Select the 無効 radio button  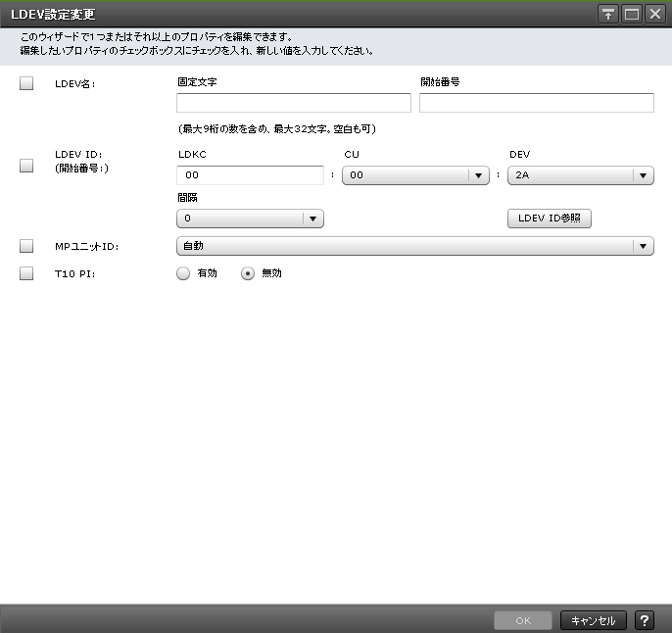coord(248,274)
